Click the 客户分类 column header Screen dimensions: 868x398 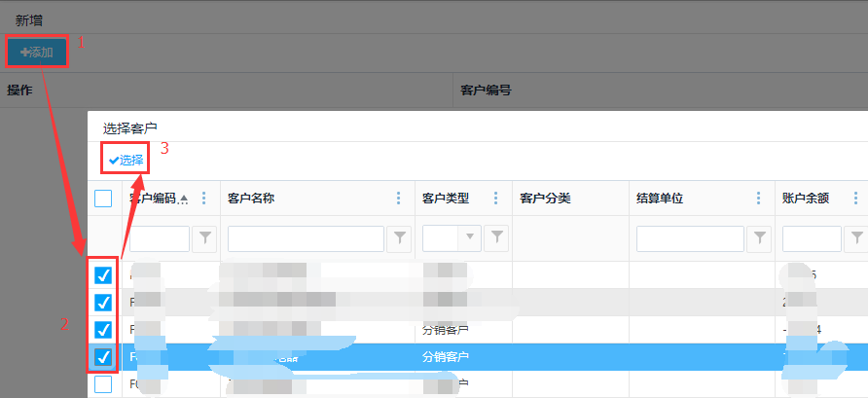click(x=545, y=199)
